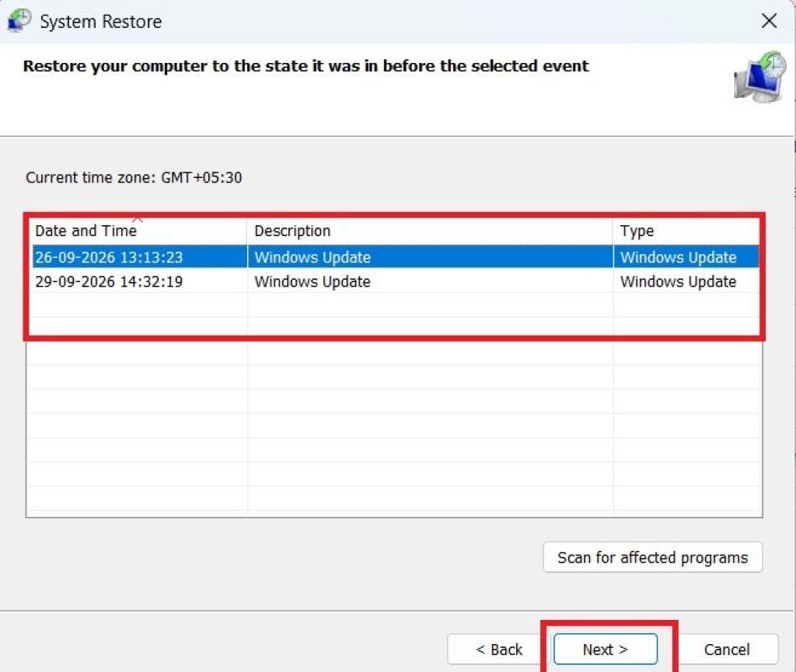Click Scan for affected programs button
This screenshot has height=672, width=796.
(x=653, y=557)
